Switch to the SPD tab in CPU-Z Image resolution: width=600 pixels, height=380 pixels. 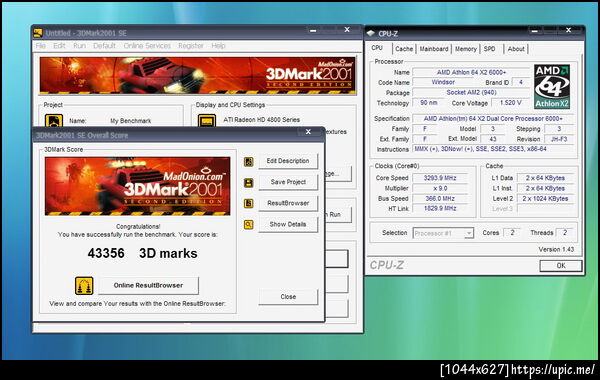tap(489, 49)
